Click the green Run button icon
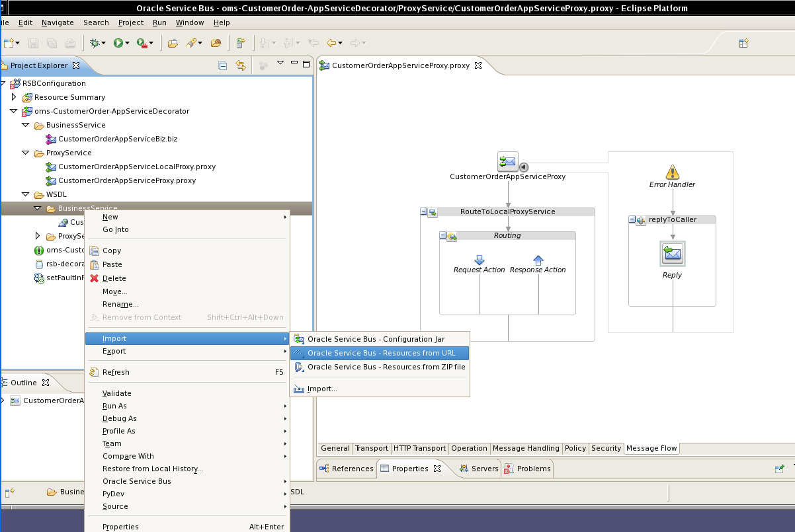795x532 pixels. 118,43
